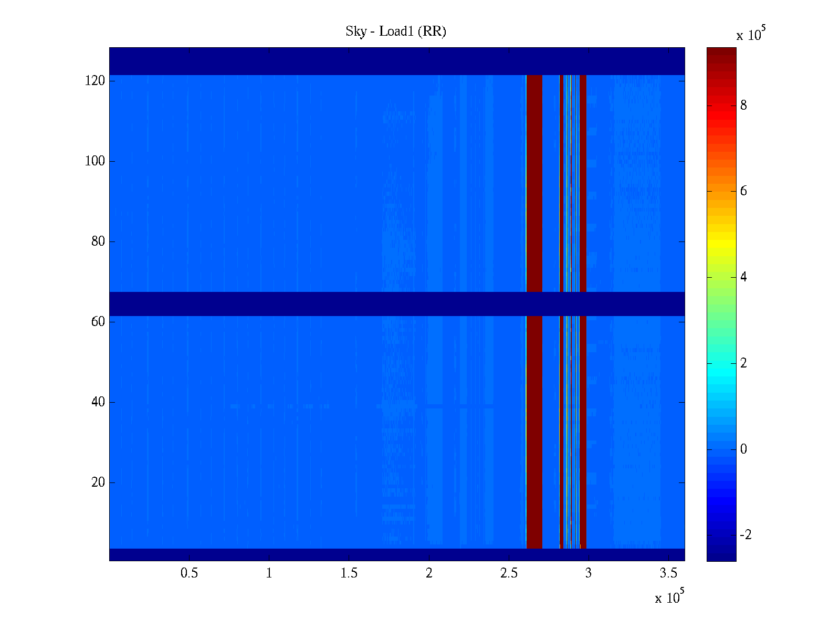Select the x10^5 exponent above the colorbar
The width and height of the screenshot is (840, 630).
pyautogui.click(x=752, y=34)
